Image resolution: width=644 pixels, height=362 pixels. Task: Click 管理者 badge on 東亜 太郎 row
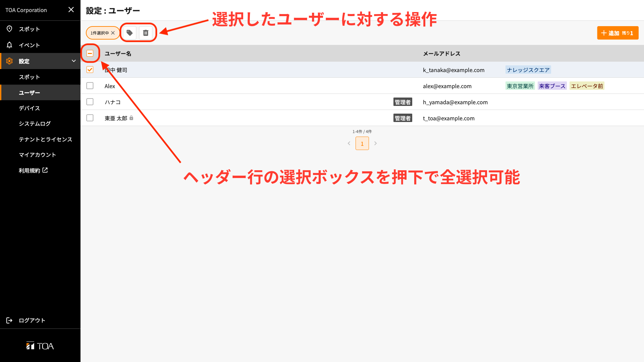pos(403,118)
